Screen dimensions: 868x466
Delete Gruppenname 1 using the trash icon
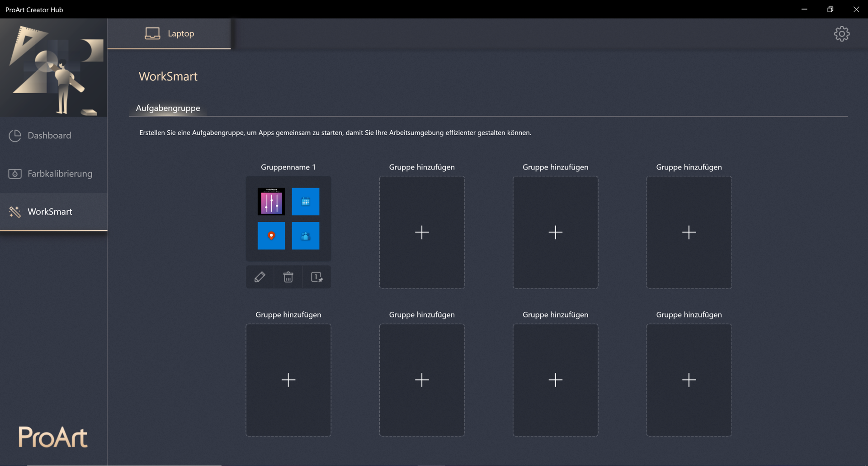[x=288, y=277]
